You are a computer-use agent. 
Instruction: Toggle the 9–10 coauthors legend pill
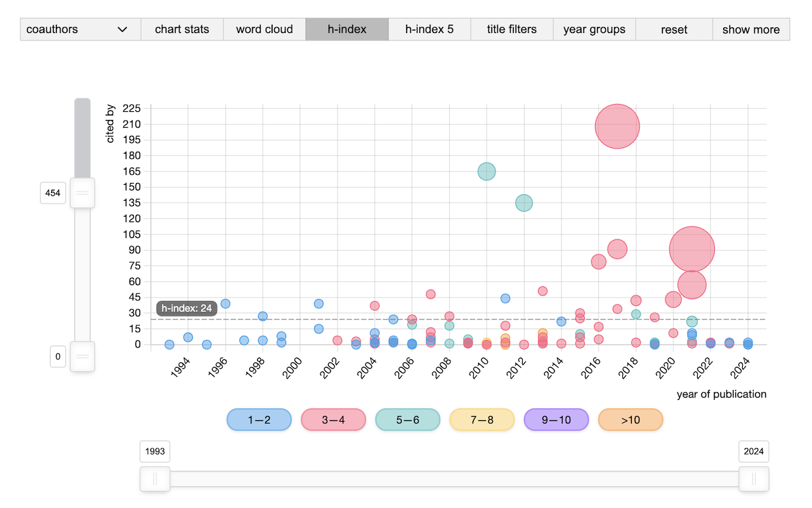click(556, 420)
